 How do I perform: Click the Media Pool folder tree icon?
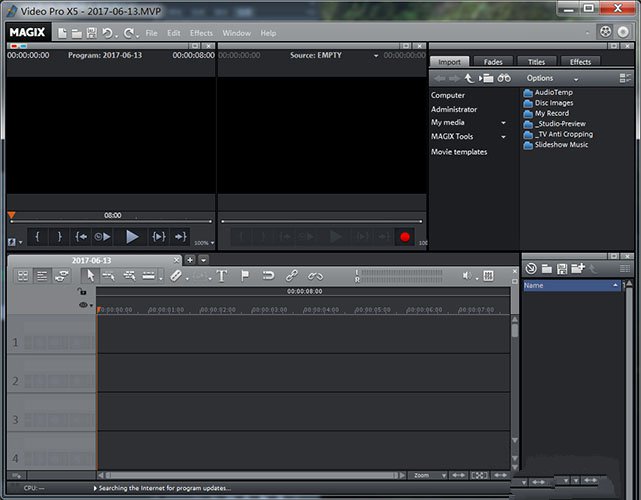[486, 78]
